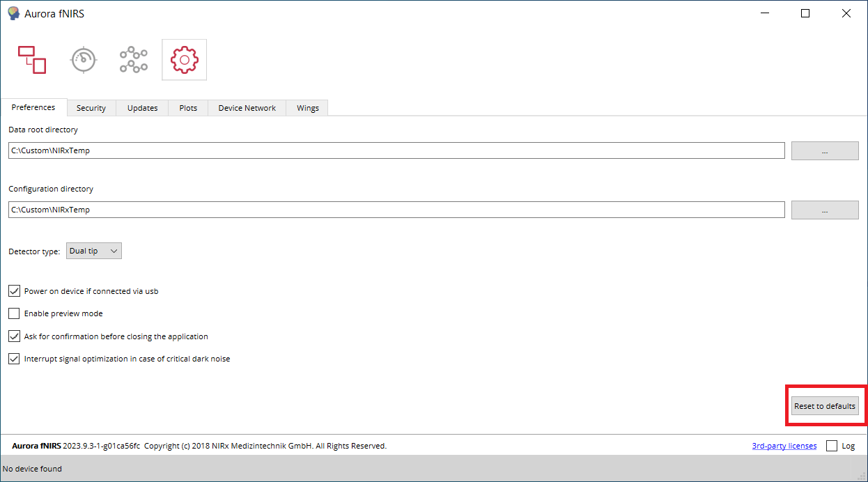Image resolution: width=868 pixels, height=482 pixels.
Task: Minimize the Aurora fNIRS window
Action: 765,13
